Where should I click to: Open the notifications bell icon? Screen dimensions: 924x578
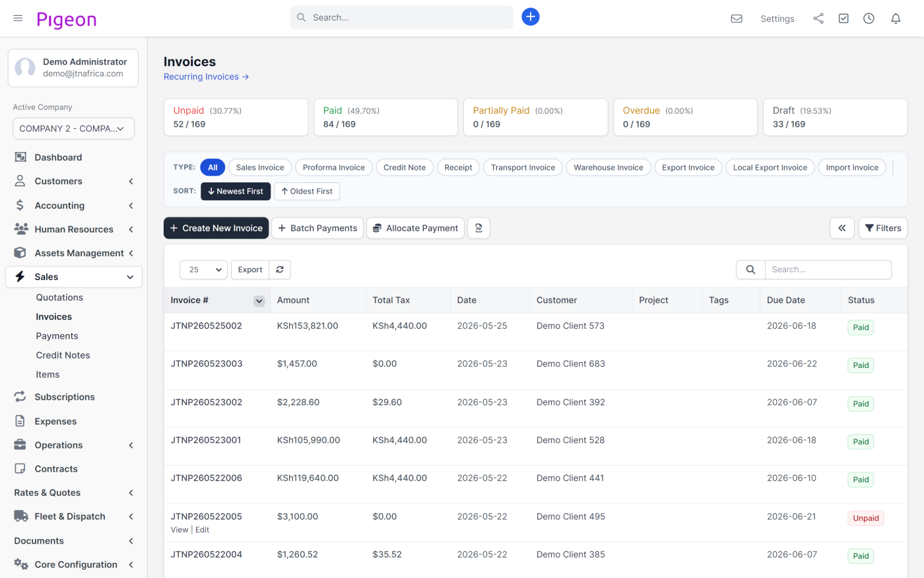(896, 18)
